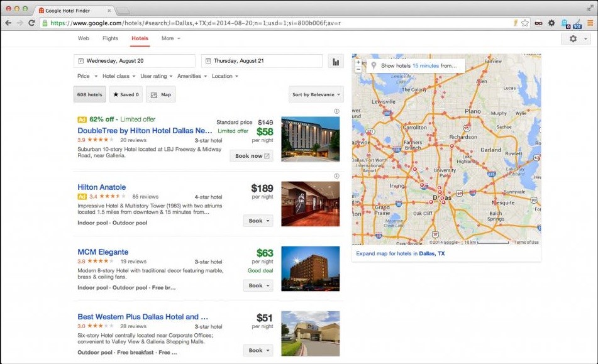Toggle fullscreen using the top-right arrows icon
This screenshot has height=364, width=598.
point(590,8)
